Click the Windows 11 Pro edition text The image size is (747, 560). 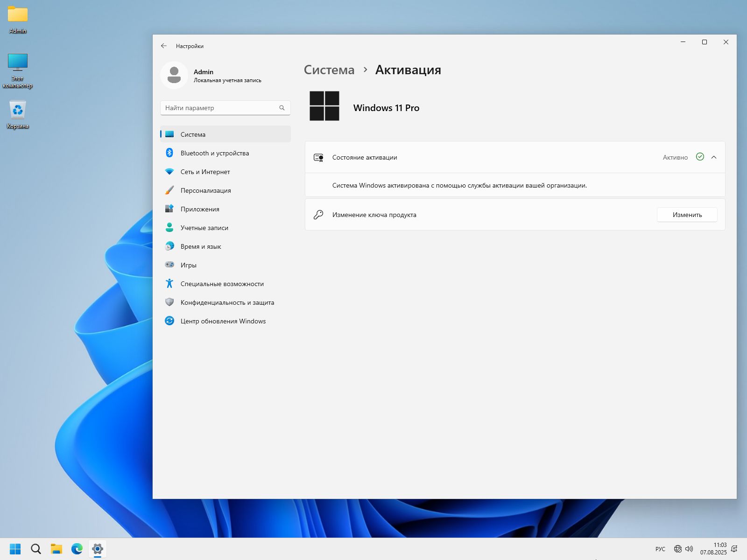[x=386, y=108]
